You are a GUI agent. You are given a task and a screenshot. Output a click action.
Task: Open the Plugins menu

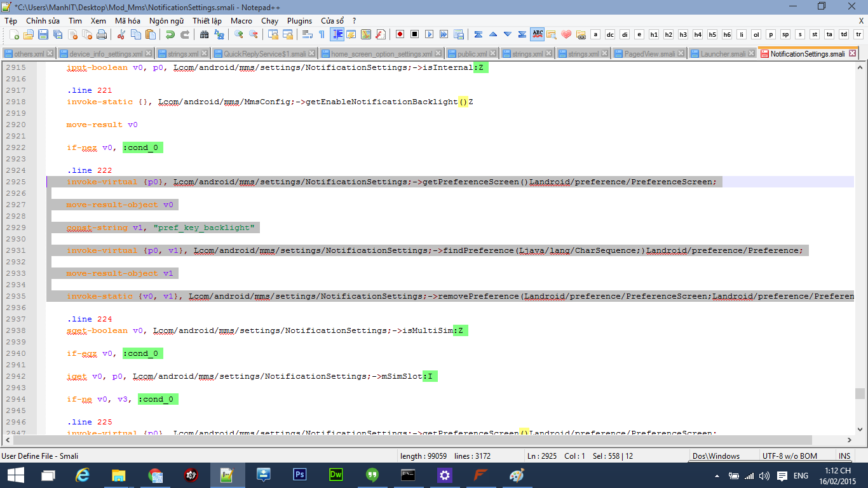[299, 21]
